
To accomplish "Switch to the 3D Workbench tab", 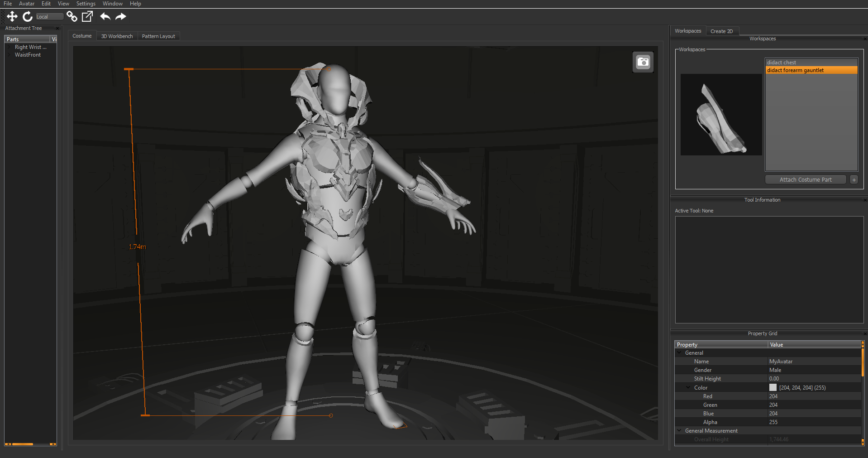I will [x=117, y=36].
